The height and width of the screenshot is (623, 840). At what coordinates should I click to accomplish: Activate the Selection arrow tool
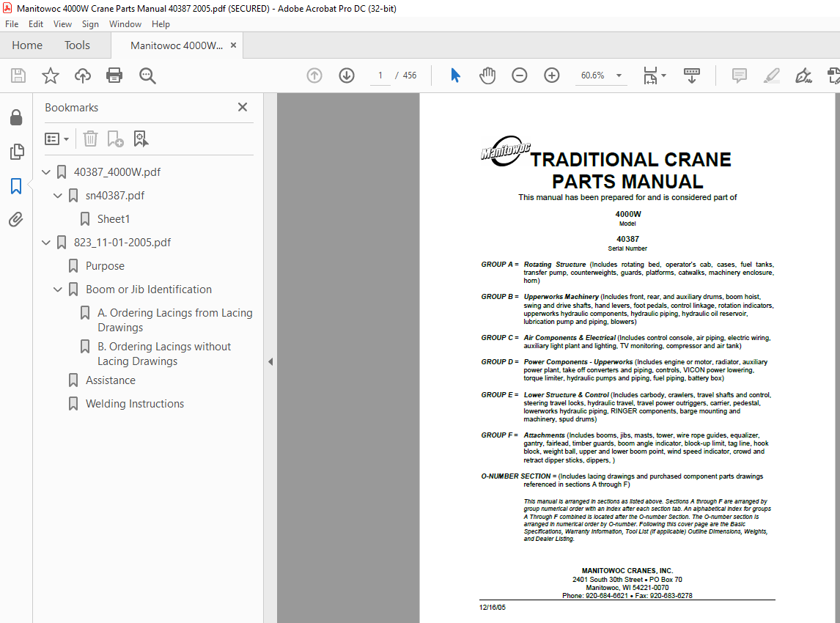[x=455, y=75]
